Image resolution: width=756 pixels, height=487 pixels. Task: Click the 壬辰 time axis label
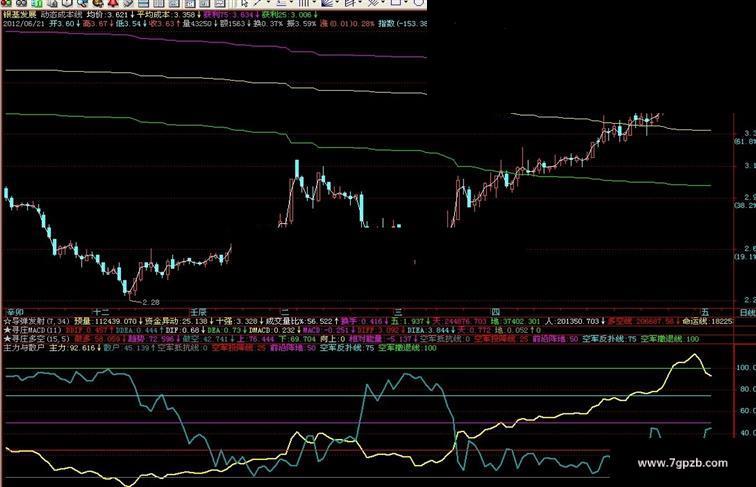[x=198, y=312]
